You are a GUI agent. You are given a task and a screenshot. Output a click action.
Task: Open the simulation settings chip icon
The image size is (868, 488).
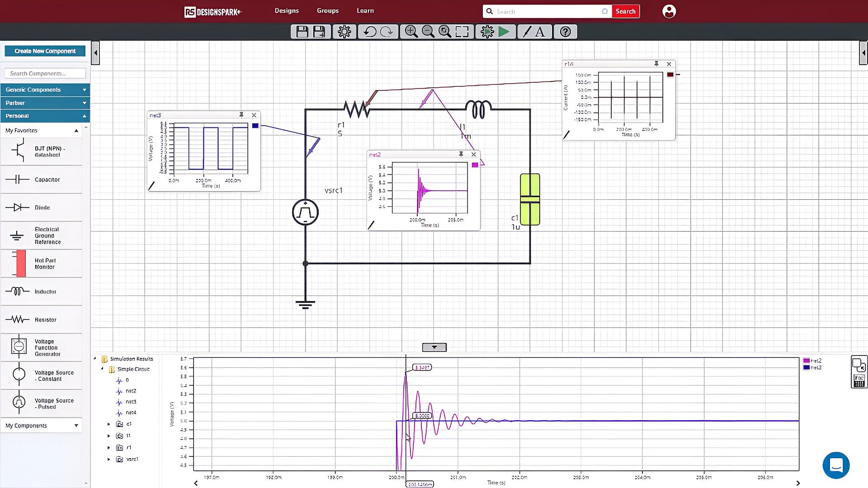click(x=487, y=32)
